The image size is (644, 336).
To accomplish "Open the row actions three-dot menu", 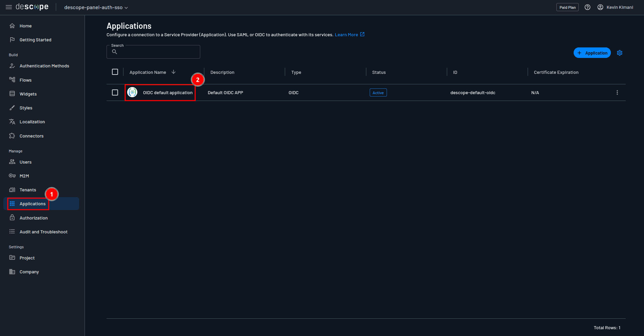I will click(617, 92).
